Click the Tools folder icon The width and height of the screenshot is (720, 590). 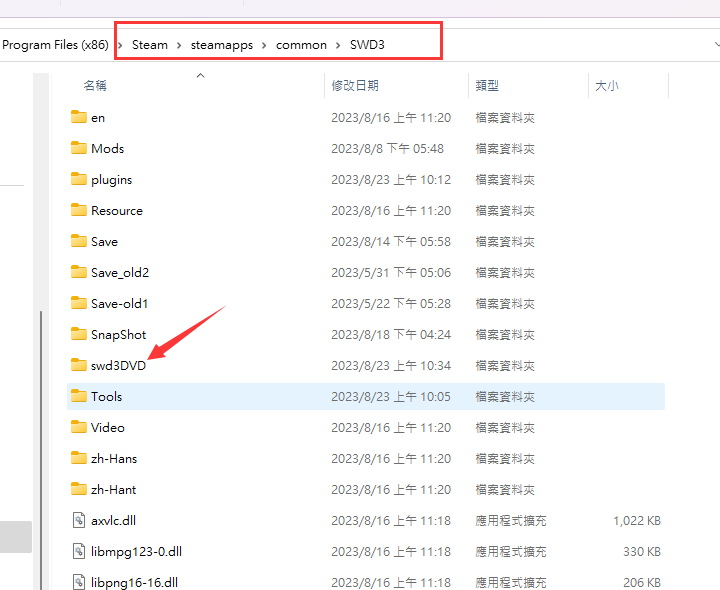[x=79, y=396]
